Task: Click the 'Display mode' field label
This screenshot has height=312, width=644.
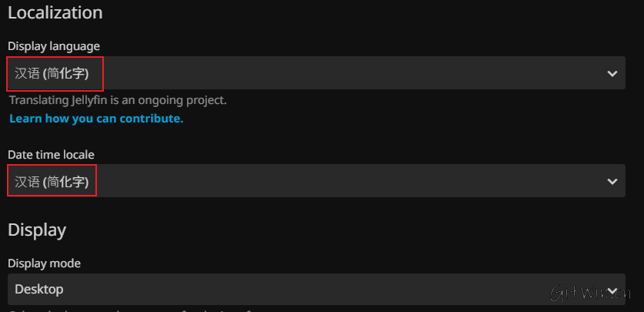Action: pos(44,263)
